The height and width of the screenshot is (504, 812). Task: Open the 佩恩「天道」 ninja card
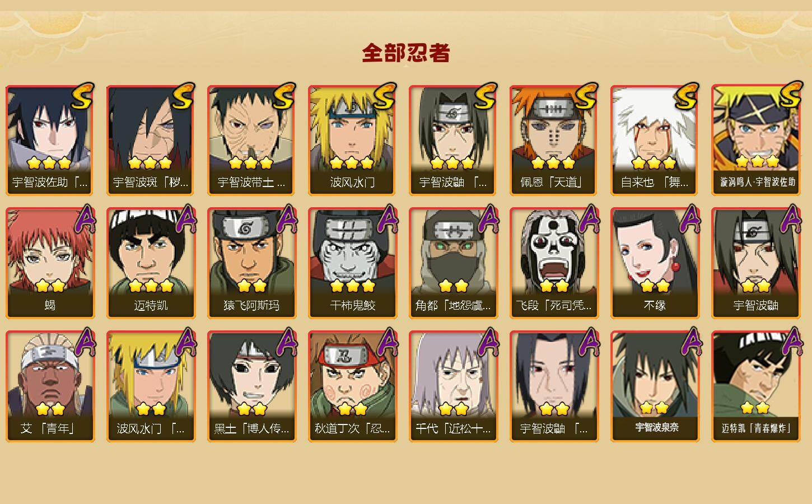click(x=554, y=140)
